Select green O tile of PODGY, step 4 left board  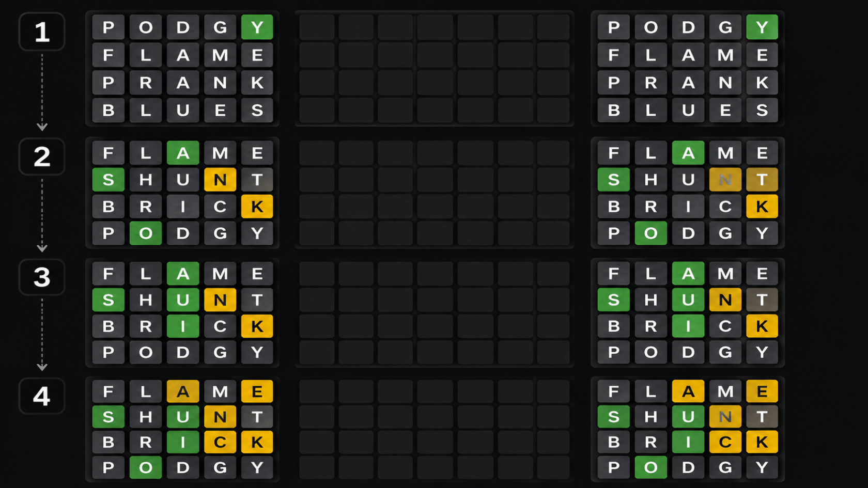(146, 468)
